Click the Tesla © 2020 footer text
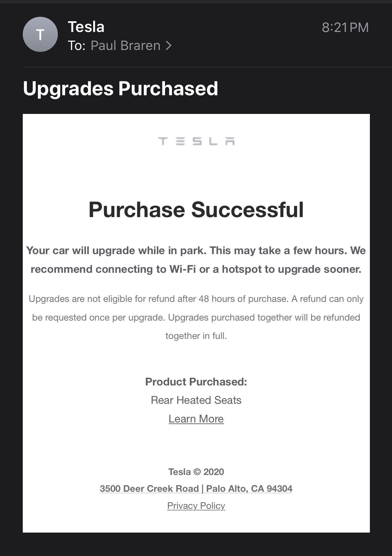 [x=196, y=472]
